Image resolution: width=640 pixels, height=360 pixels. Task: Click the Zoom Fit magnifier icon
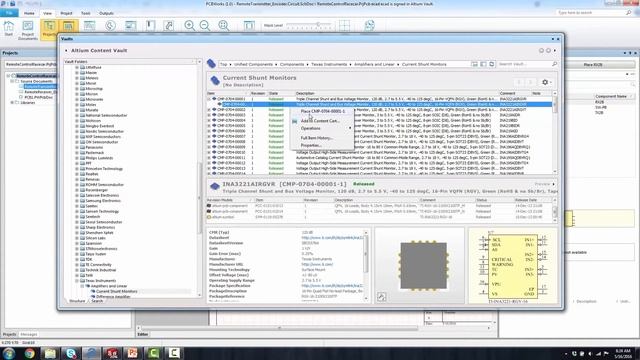pos(224,26)
